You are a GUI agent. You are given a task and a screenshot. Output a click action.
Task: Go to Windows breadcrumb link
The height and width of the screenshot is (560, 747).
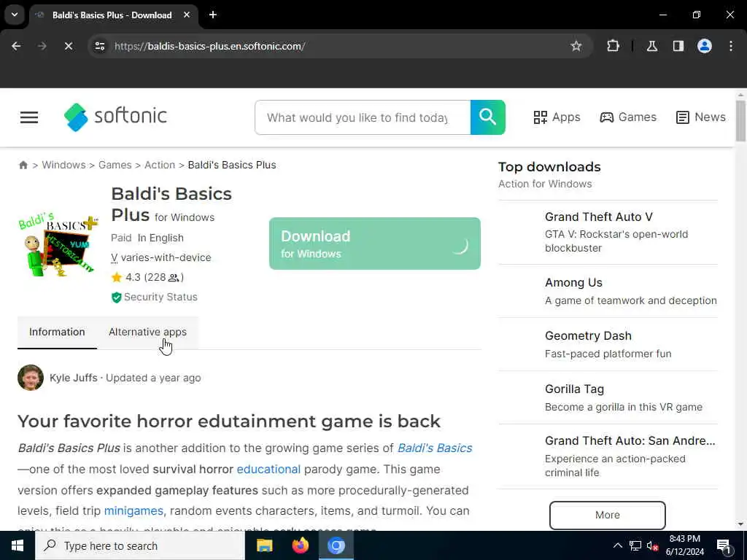point(64,165)
